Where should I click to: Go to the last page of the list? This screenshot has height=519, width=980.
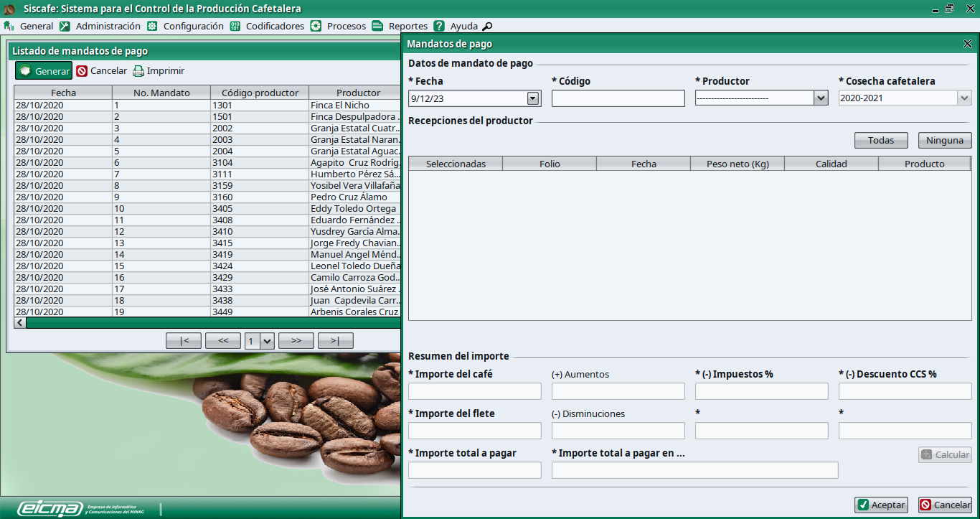point(335,341)
